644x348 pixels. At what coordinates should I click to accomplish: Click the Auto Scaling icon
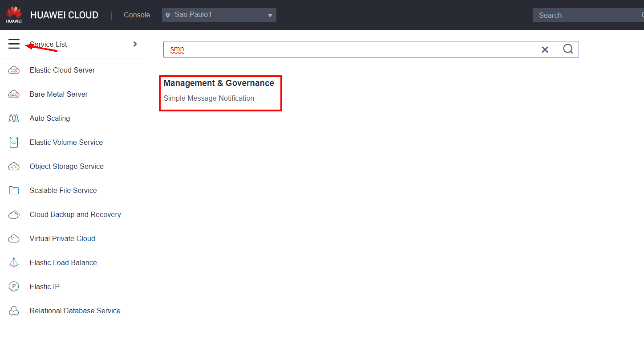click(x=14, y=119)
